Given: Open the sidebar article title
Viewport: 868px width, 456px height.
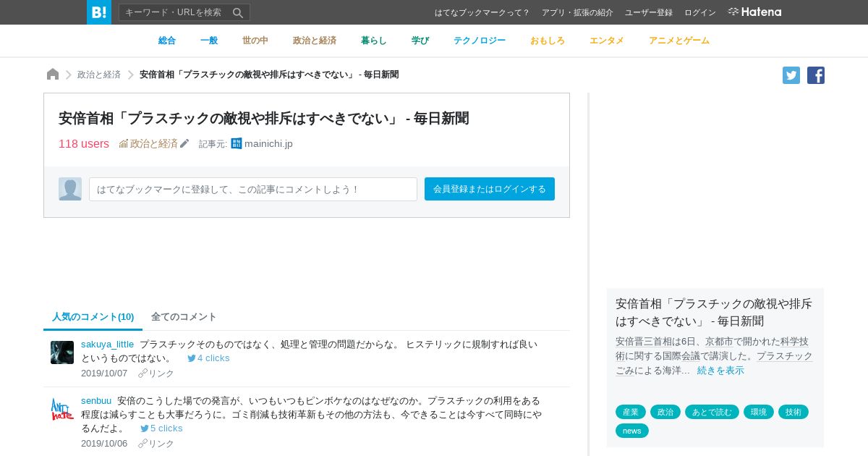Looking at the screenshot, I should 714,312.
